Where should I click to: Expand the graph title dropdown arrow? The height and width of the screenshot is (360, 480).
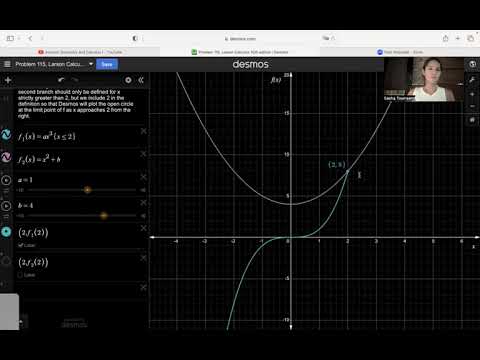(91, 64)
